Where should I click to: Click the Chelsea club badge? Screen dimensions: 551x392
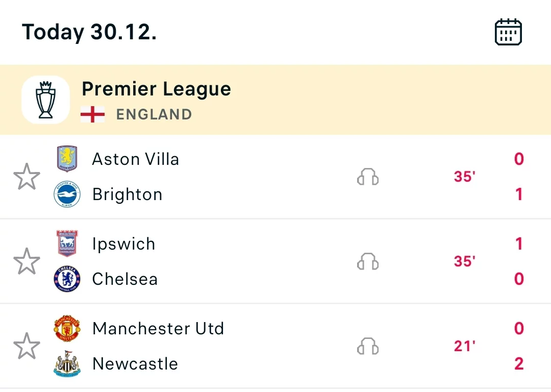(67, 279)
